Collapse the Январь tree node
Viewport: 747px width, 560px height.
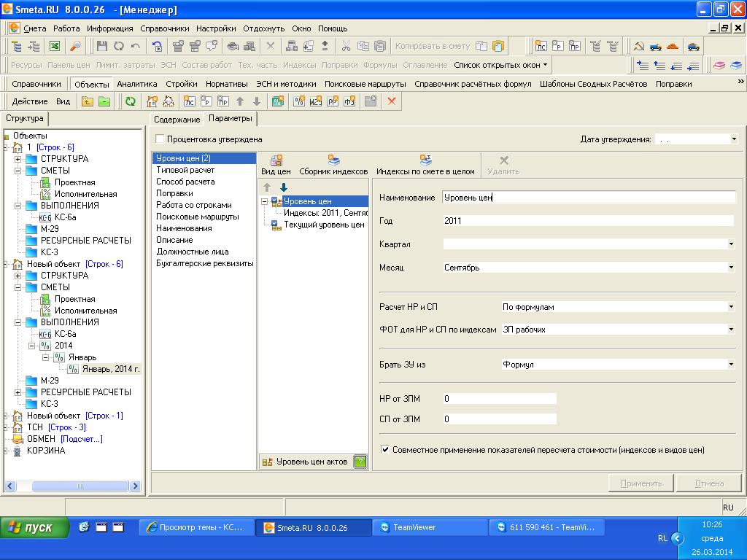(46, 357)
